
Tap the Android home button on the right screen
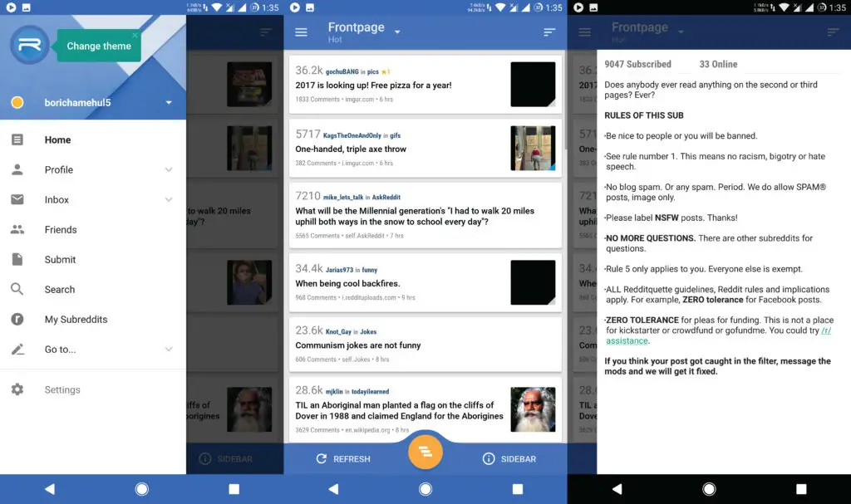[x=709, y=489]
